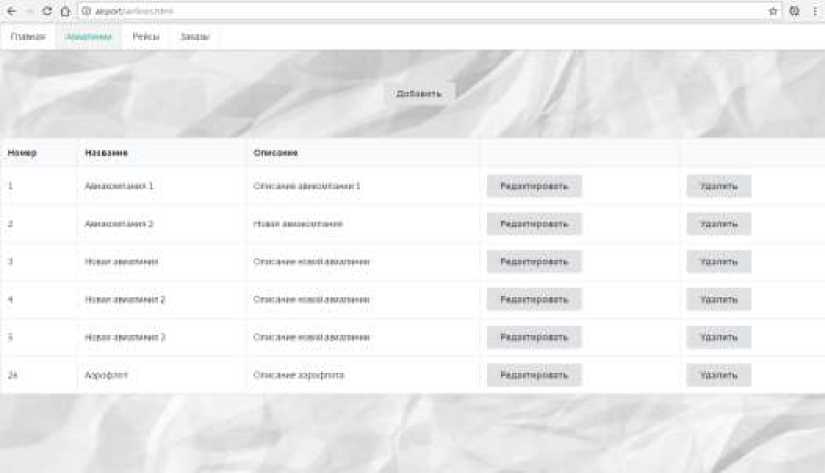Open the Рейсы tab
The image size is (825, 473).
pos(146,37)
